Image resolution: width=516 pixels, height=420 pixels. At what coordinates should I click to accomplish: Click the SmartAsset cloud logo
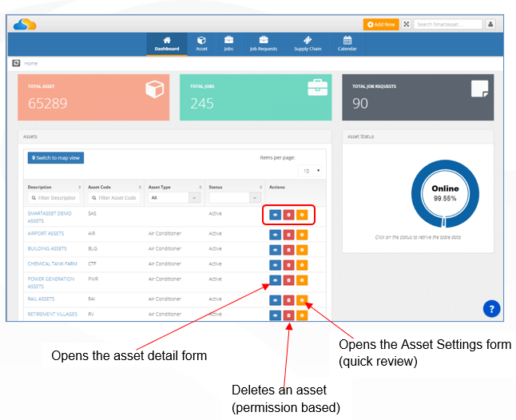click(25, 24)
